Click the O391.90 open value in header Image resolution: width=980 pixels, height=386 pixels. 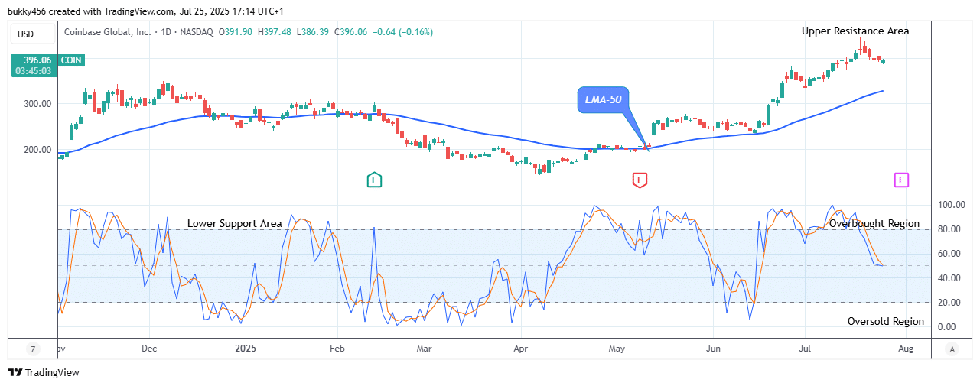pos(237,32)
